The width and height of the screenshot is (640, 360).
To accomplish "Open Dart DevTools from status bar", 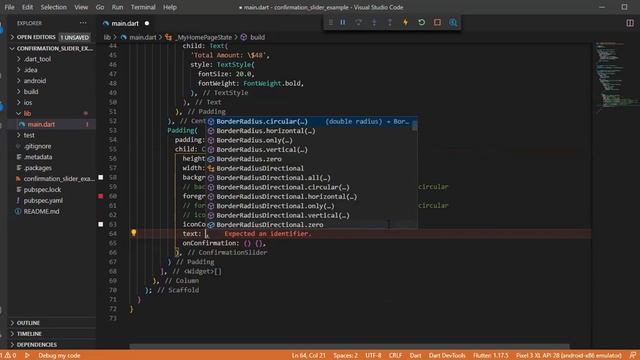I will [447, 356].
